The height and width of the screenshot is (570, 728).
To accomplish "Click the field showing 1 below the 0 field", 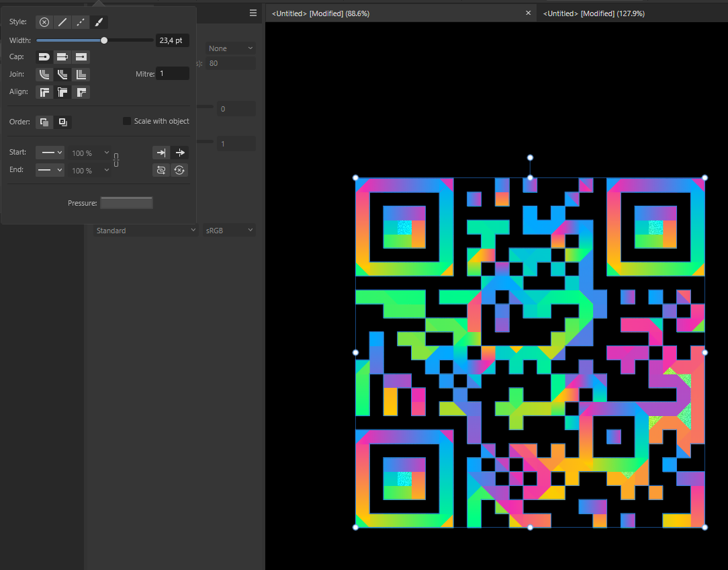I will click(x=236, y=144).
